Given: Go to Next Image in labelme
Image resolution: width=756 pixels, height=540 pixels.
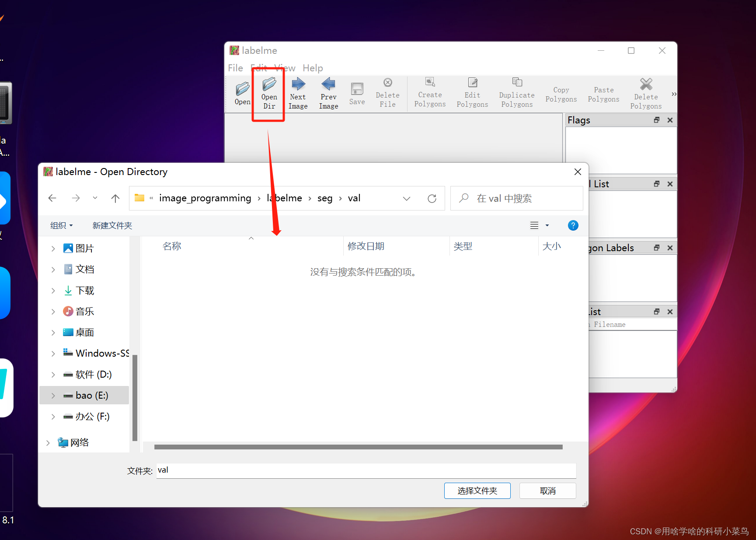Looking at the screenshot, I should tap(298, 93).
